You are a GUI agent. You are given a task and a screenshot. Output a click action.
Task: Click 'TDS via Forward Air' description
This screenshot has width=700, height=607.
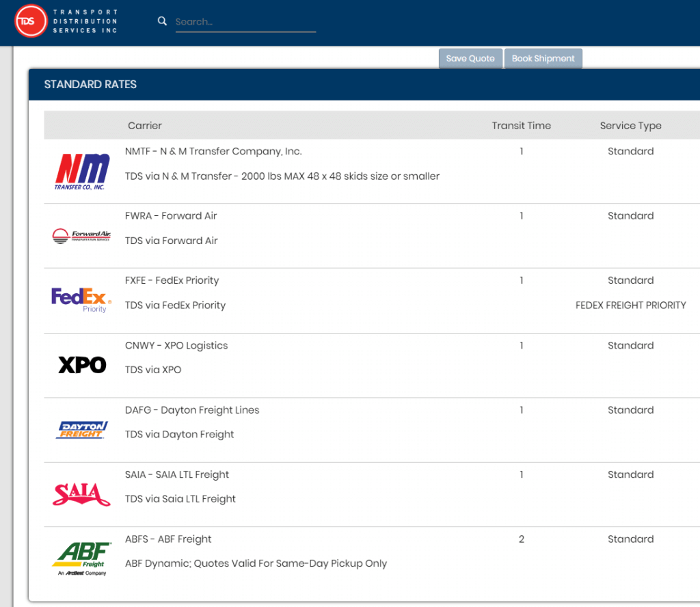(x=172, y=241)
